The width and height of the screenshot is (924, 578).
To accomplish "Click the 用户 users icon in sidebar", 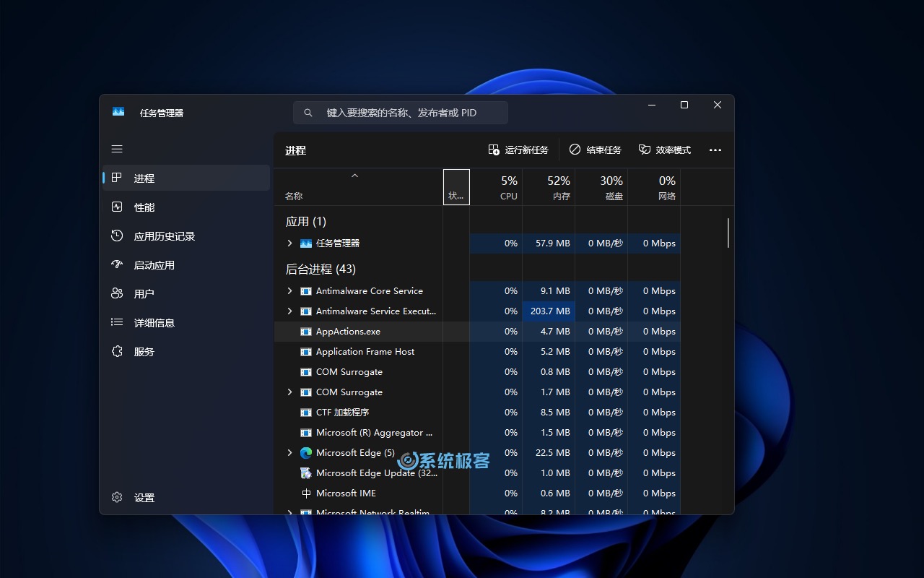I will 117,294.
